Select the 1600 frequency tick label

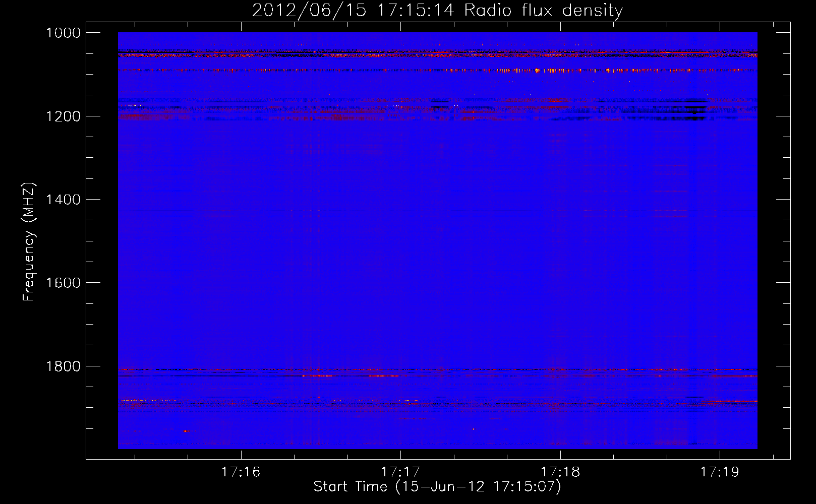click(63, 283)
